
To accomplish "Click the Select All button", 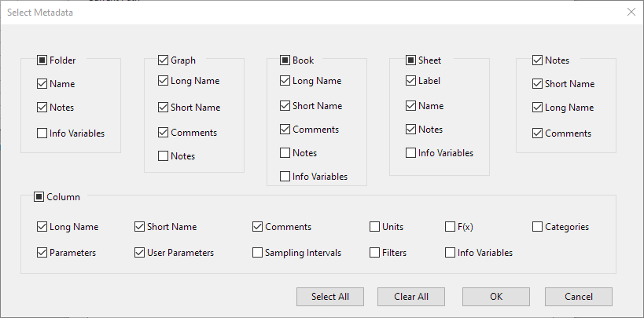I will [x=329, y=297].
